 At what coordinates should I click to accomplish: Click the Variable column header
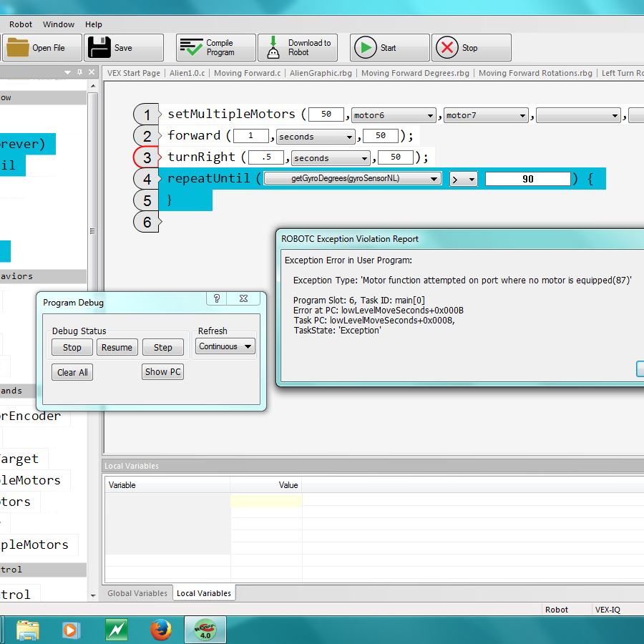[x=167, y=485]
